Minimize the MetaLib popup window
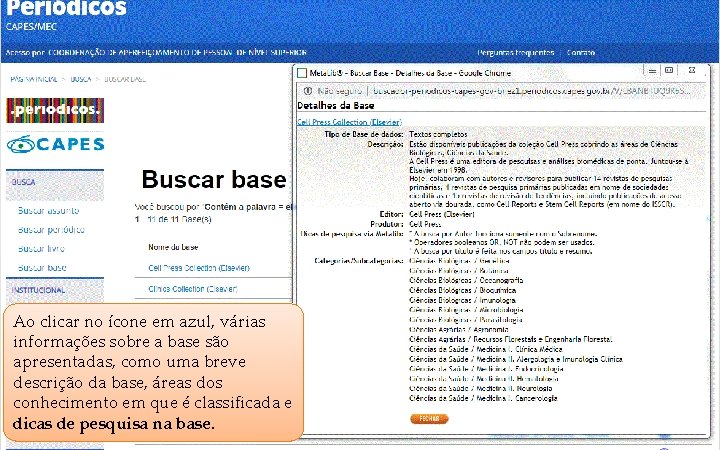720x450 pixels. (x=652, y=71)
